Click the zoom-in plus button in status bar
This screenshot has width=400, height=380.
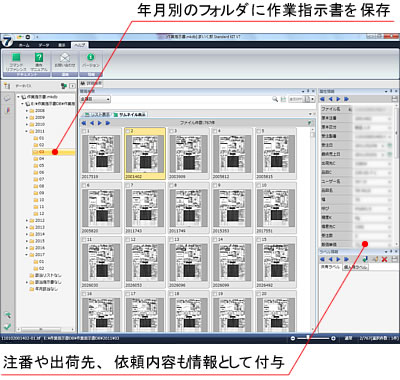(x=333, y=338)
